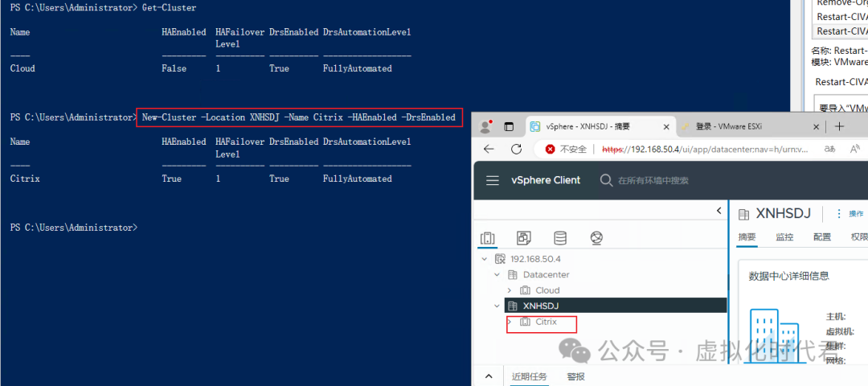
Task: Click the New-Cluster command line in PowerShell
Action: [x=299, y=117]
